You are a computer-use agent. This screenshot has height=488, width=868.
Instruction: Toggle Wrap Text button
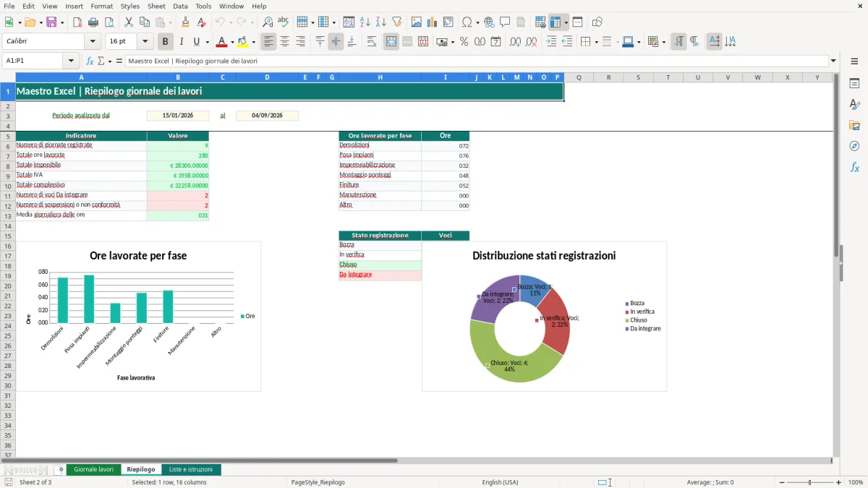(x=372, y=42)
